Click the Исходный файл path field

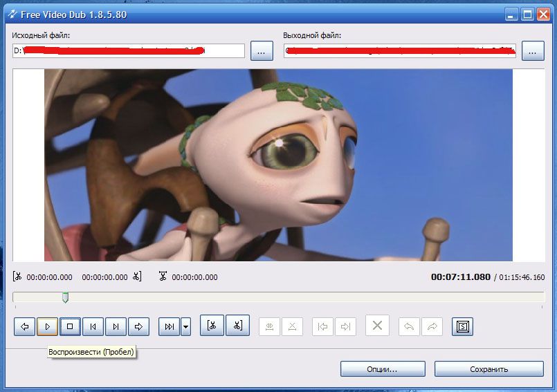[x=129, y=50]
